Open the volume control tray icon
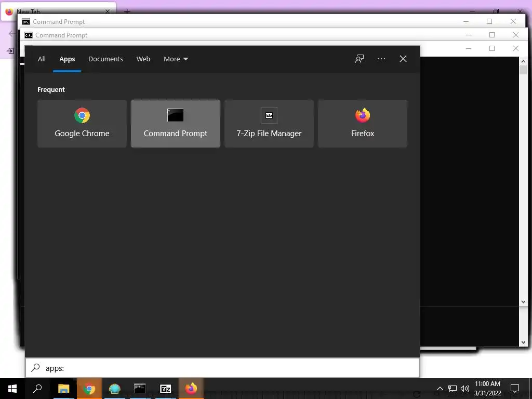This screenshot has width=532, height=399. 465,389
